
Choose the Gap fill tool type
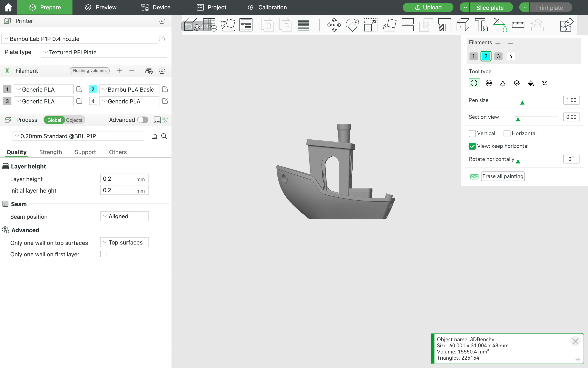544,83
